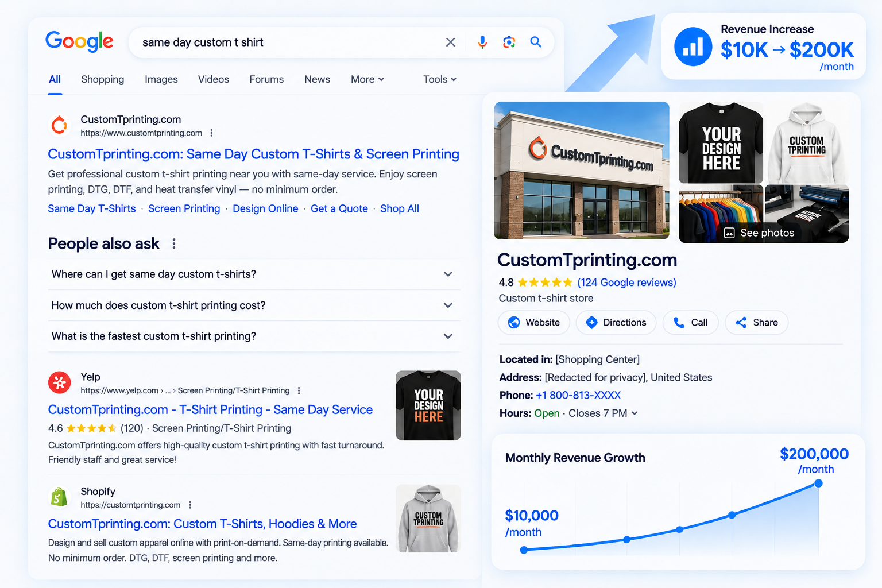The image size is (882, 588).
Task: Switch to the Videos tab
Action: 214,79
